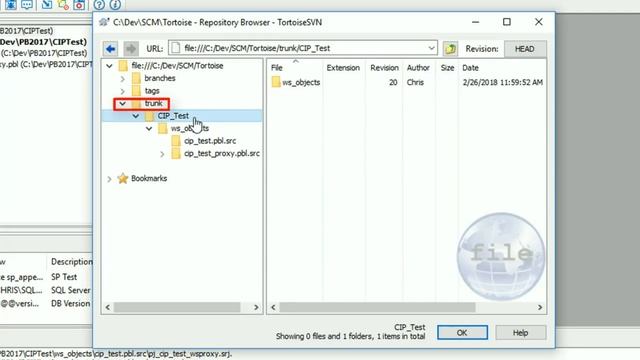Click the speech bubble toolbar icon
This screenshot has width=640, height=360.
pyautogui.click(x=27, y=4)
